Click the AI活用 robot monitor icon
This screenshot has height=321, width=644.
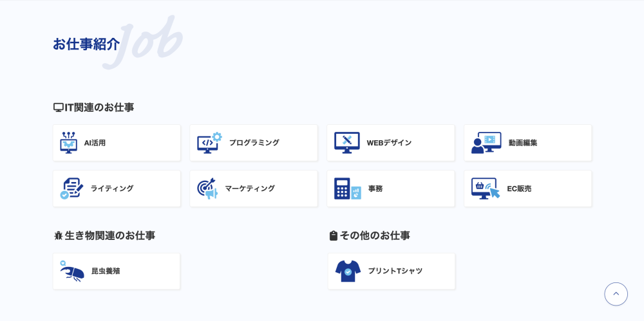(68, 143)
